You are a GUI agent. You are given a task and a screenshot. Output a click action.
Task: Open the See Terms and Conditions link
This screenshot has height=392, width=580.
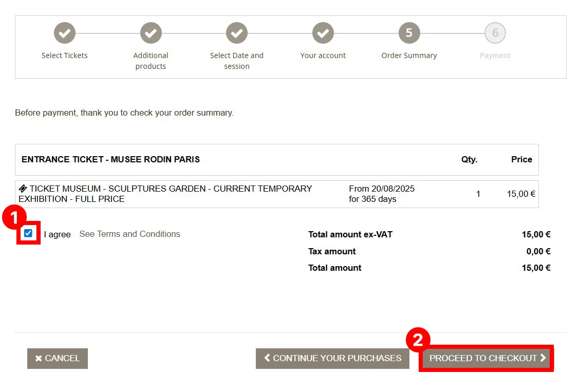tap(129, 234)
